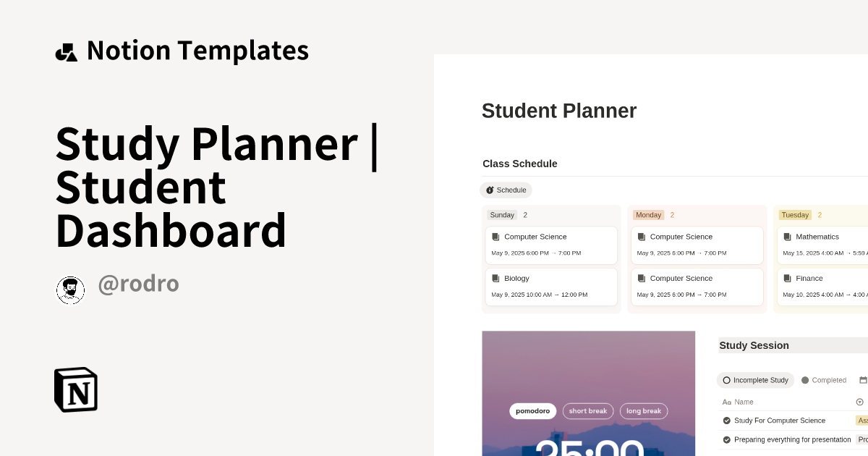Screen dimensions: 868x456
Task: Click the book icon on the Biology card
Action: [495, 278]
